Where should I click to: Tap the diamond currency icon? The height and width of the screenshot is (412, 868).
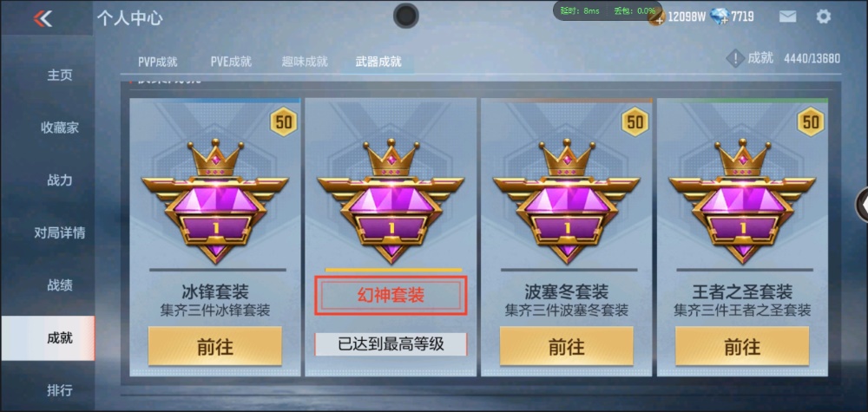point(719,17)
